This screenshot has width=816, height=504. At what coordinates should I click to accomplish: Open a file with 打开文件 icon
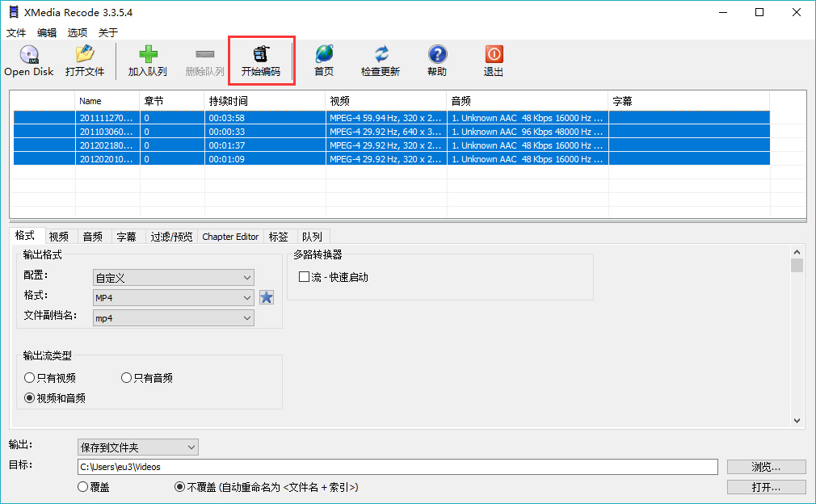tap(85, 61)
